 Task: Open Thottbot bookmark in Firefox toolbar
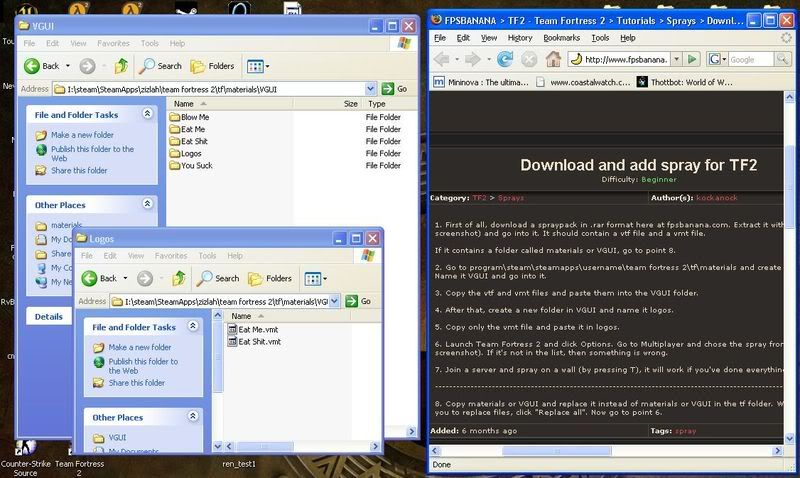pyautogui.click(x=684, y=82)
